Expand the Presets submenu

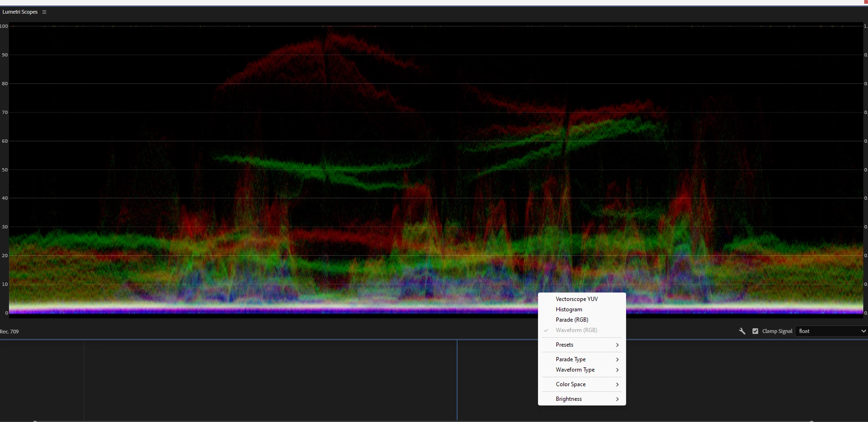pos(582,345)
